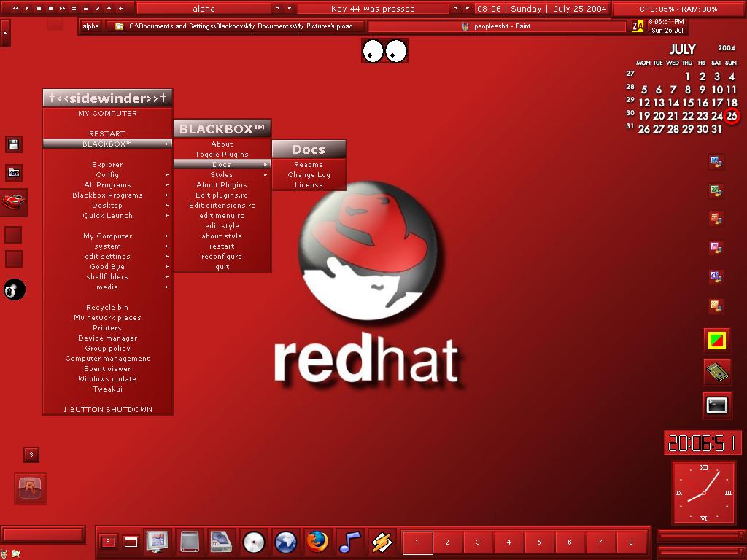Image resolution: width=747 pixels, height=560 pixels.
Task: Open the edit settings submenu
Action: point(107,257)
